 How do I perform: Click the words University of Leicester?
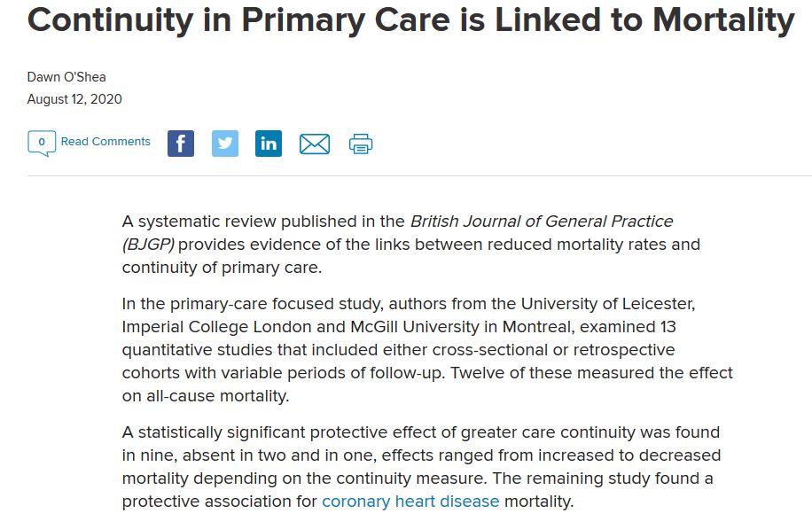click(618, 304)
